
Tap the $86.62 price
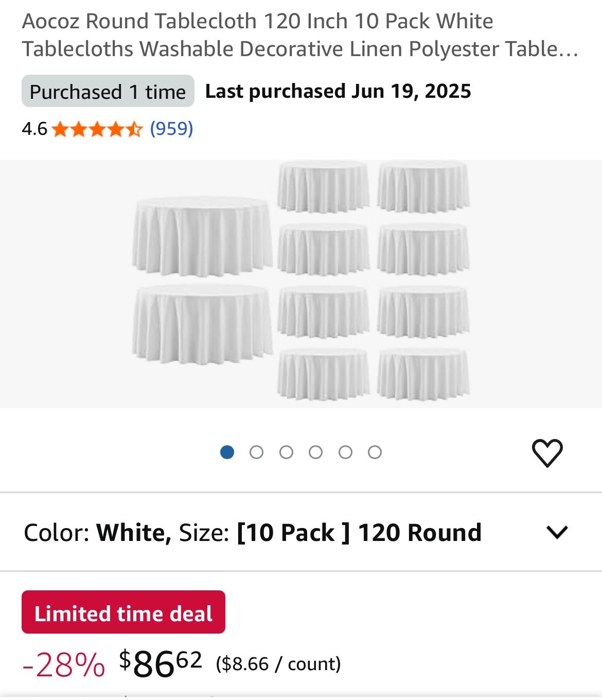point(161,663)
